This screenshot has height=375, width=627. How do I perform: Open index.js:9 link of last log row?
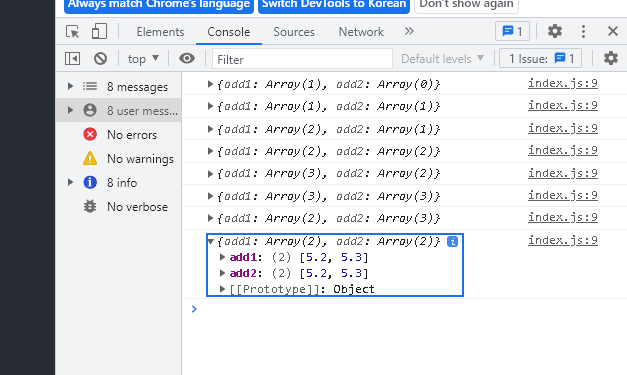tap(563, 240)
